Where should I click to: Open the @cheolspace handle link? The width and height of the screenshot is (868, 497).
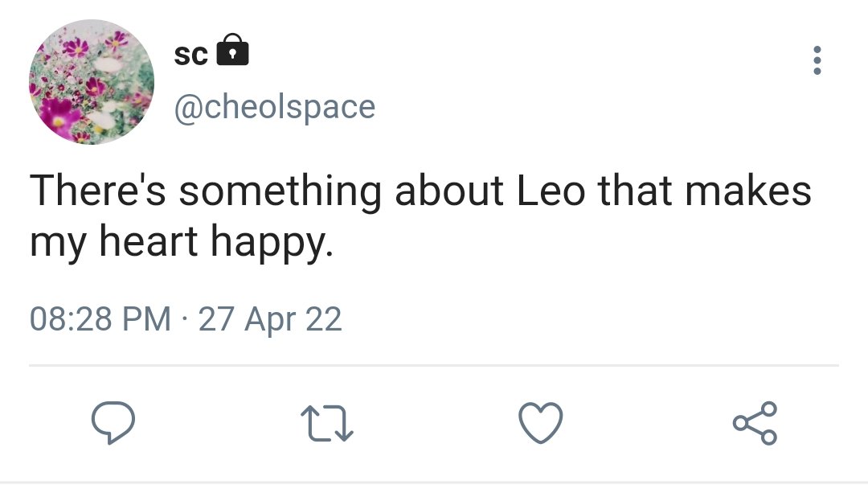pyautogui.click(x=275, y=106)
